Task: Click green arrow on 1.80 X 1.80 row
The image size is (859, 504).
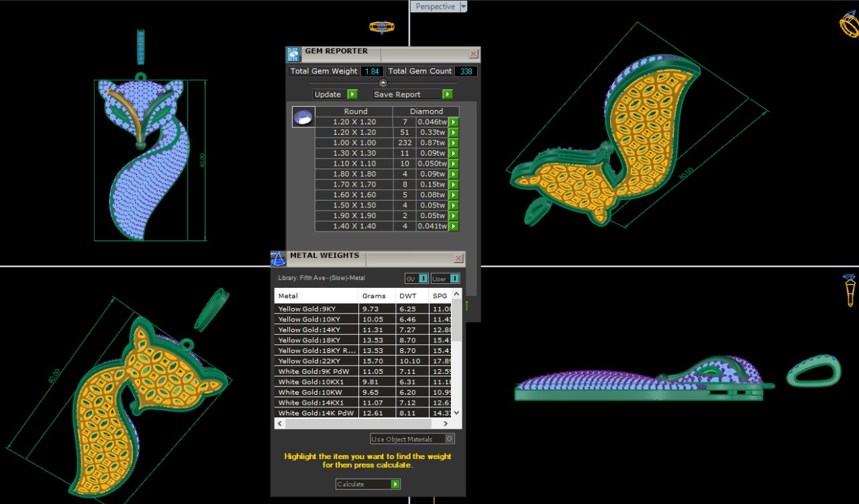Action: click(454, 174)
